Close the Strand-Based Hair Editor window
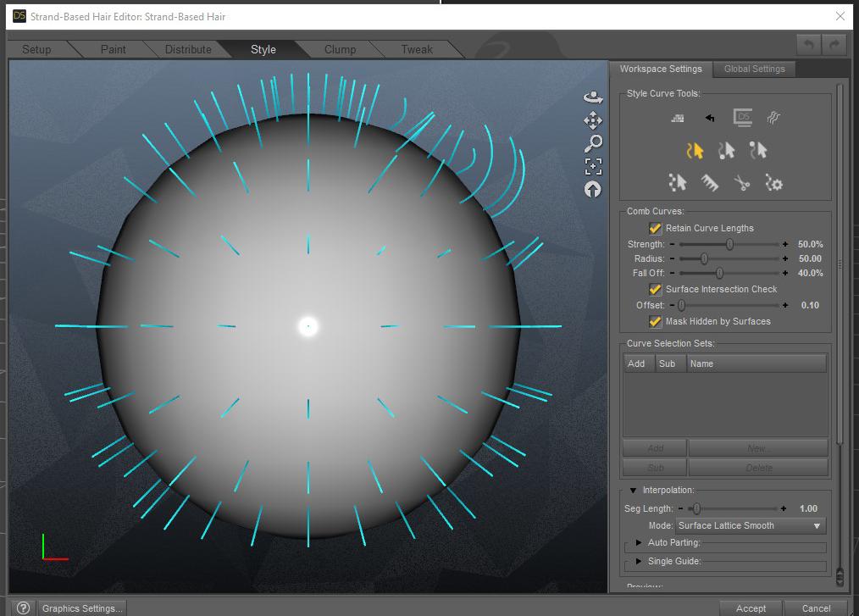Image resolution: width=859 pixels, height=616 pixels. 840,16
